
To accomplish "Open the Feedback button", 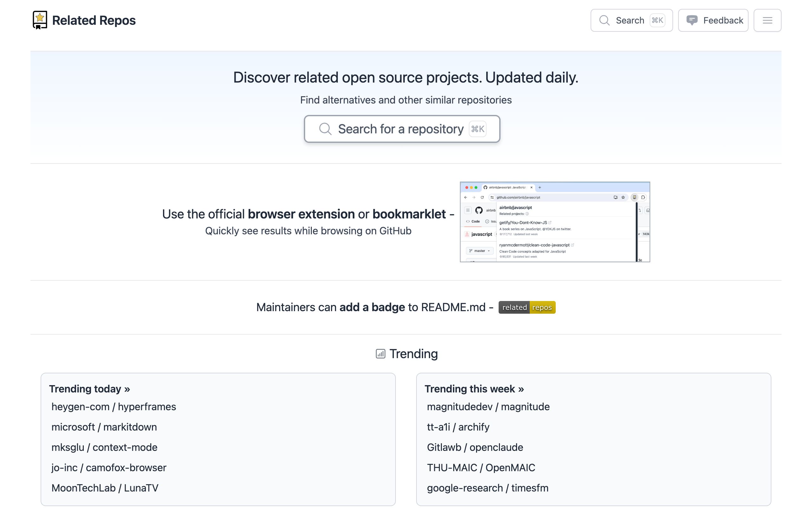I will (713, 21).
